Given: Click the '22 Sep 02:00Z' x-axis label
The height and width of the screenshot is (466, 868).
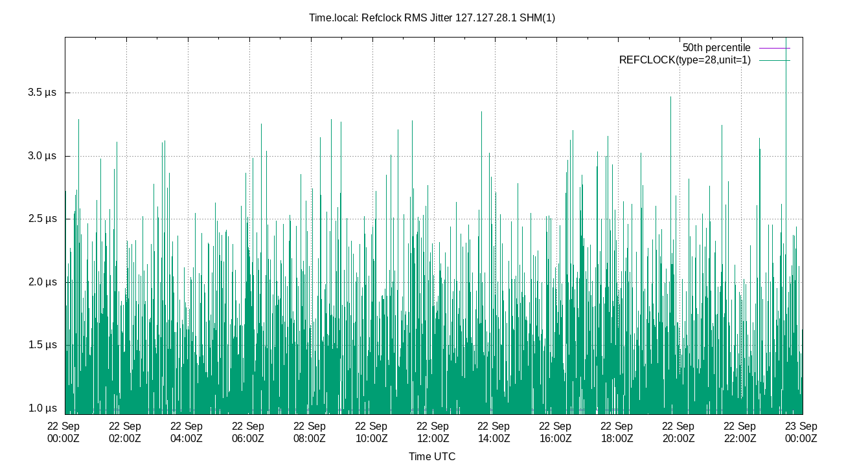Looking at the screenshot, I should click(x=125, y=432).
